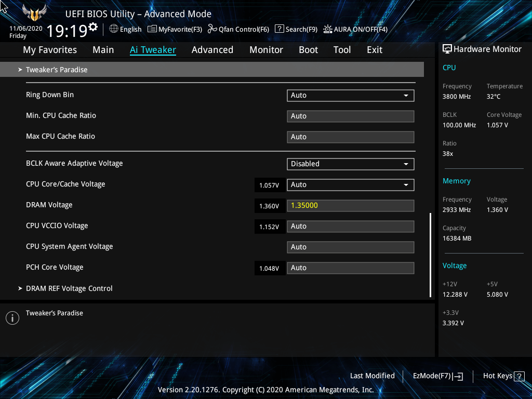Change language from English

(x=125, y=29)
